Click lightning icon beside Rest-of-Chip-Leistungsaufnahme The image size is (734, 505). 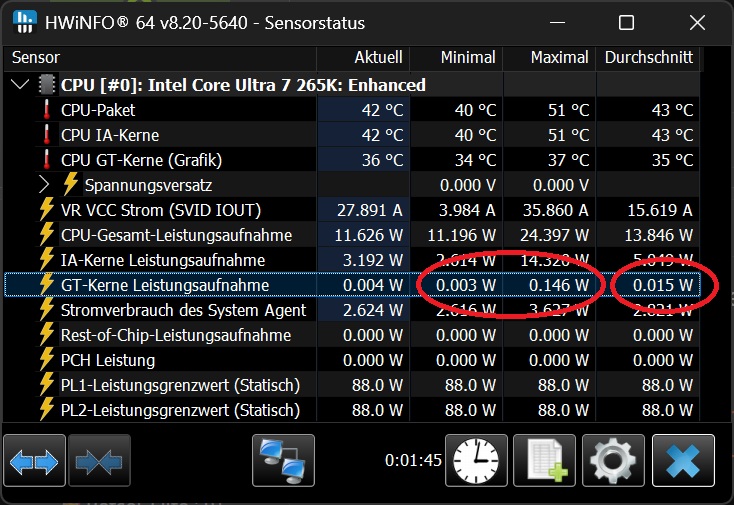47,335
